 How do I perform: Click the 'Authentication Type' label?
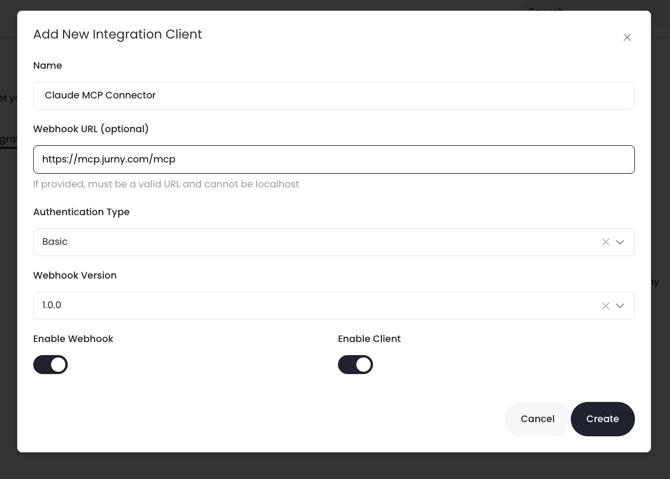click(81, 212)
